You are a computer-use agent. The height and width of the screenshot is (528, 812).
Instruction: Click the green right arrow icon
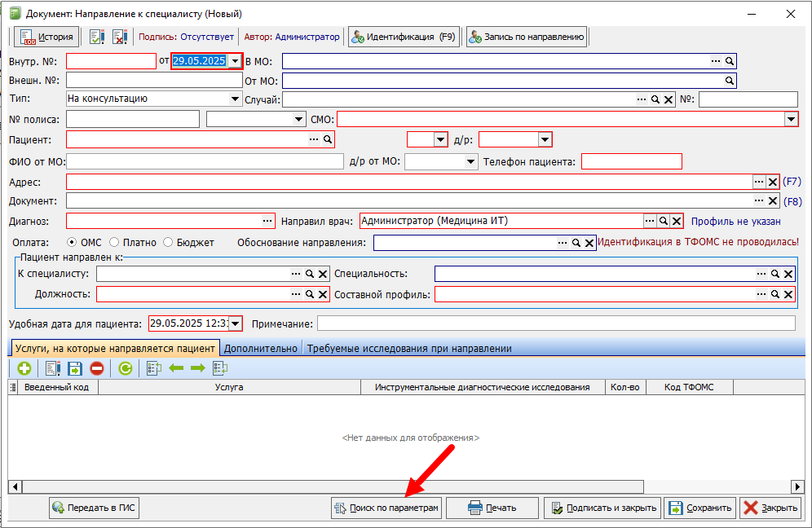point(198,368)
